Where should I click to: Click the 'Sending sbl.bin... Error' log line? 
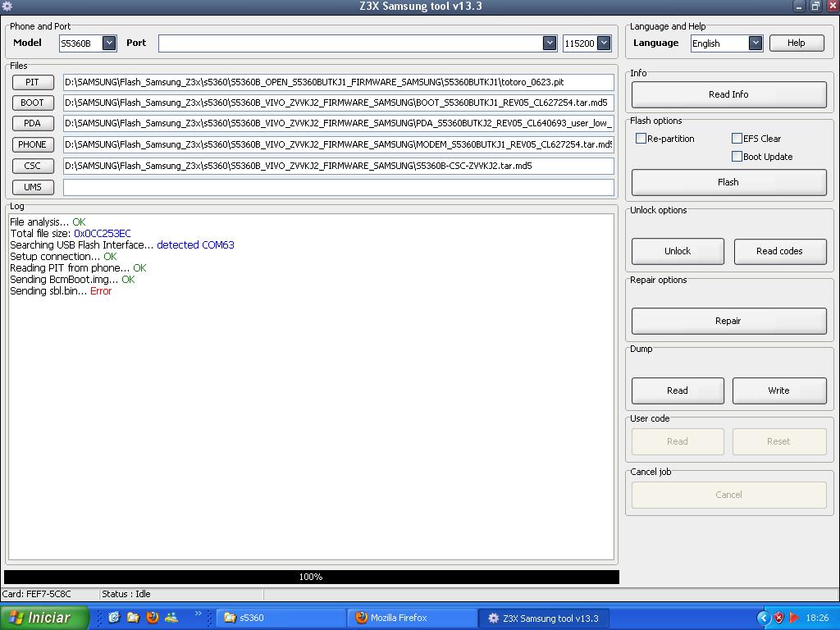point(61,291)
